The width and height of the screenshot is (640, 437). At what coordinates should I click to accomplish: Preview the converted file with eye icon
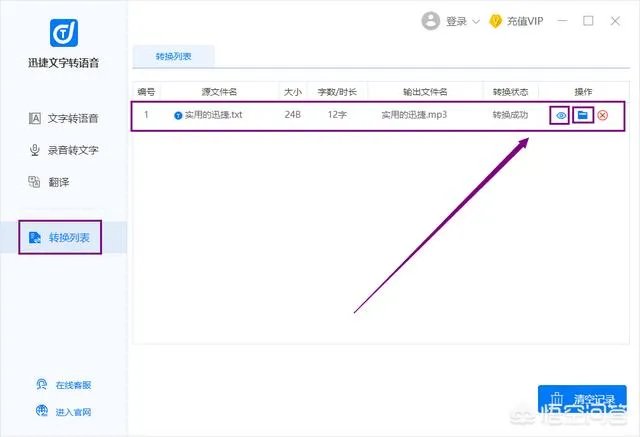(561, 115)
